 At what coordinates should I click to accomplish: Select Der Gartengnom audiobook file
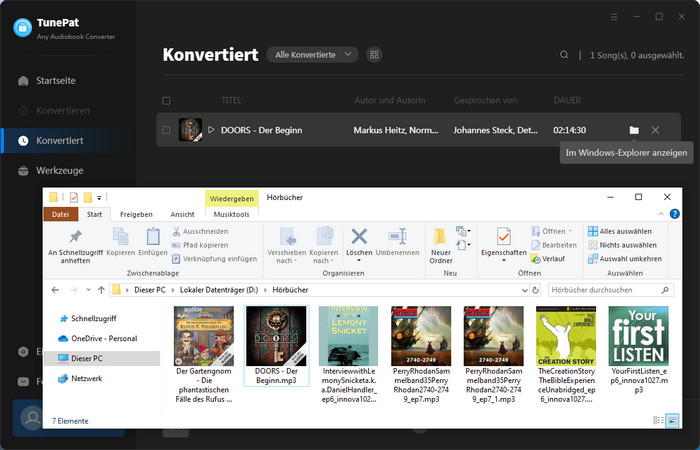pyautogui.click(x=204, y=355)
